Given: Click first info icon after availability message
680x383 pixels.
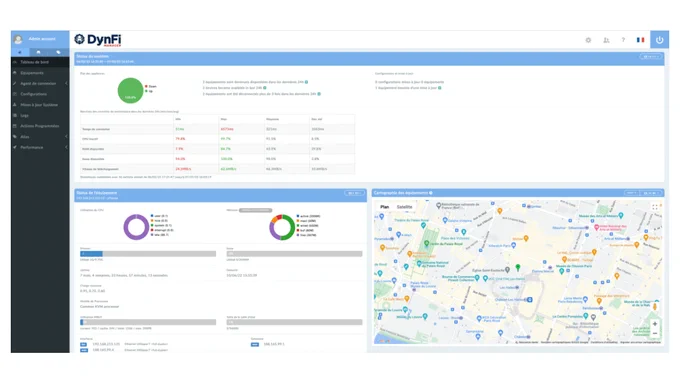Looking at the screenshot, I should 307,82.
